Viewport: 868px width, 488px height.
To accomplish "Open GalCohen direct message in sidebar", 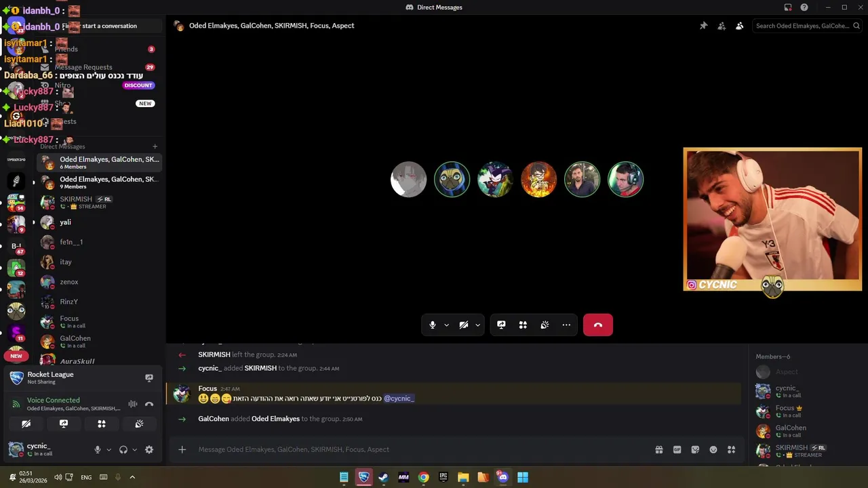I will [98, 342].
